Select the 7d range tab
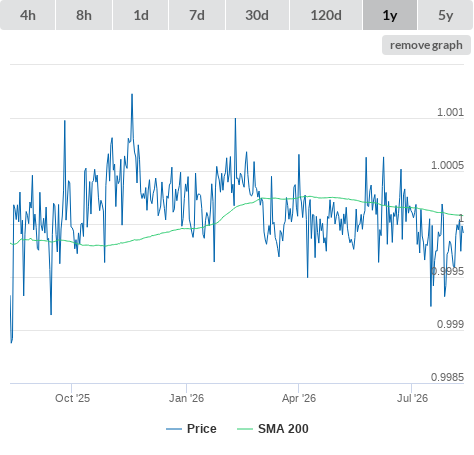 197,15
